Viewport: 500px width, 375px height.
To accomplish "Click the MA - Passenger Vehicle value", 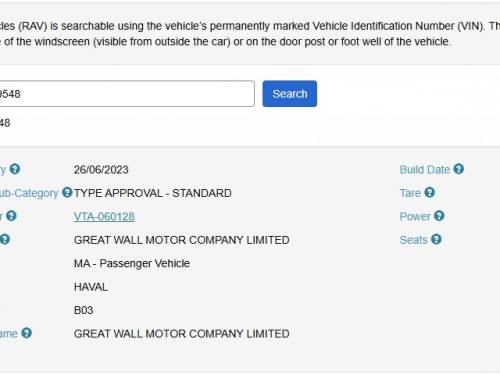I will click(132, 263).
